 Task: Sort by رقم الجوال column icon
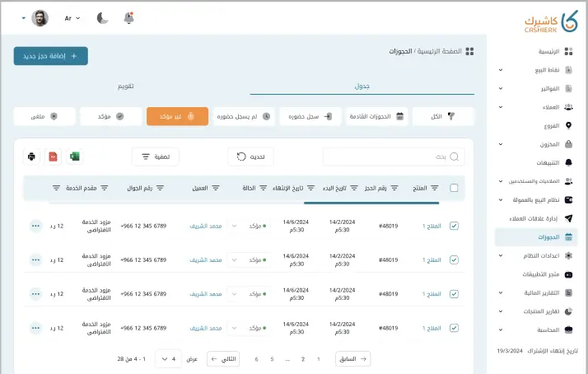pos(160,188)
